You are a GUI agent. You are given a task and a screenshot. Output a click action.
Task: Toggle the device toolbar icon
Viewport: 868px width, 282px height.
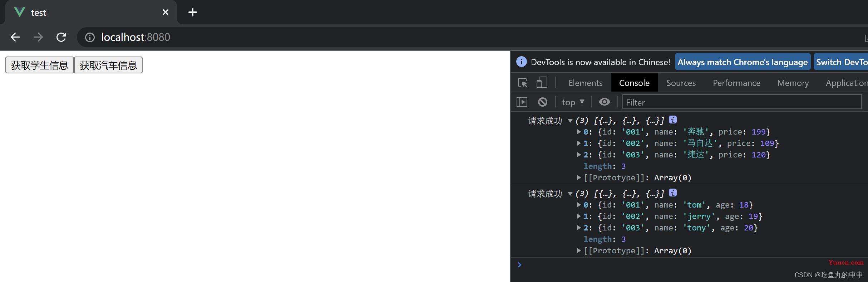542,83
